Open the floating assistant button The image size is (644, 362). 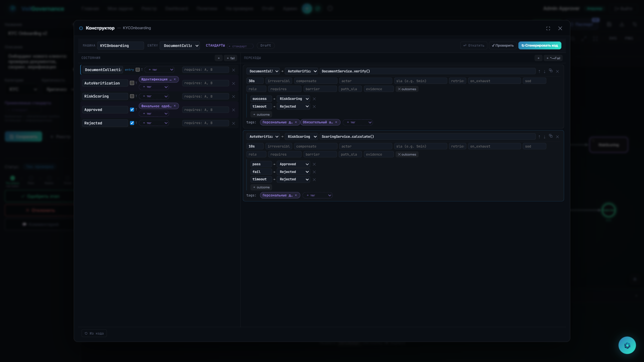pyautogui.click(x=627, y=345)
